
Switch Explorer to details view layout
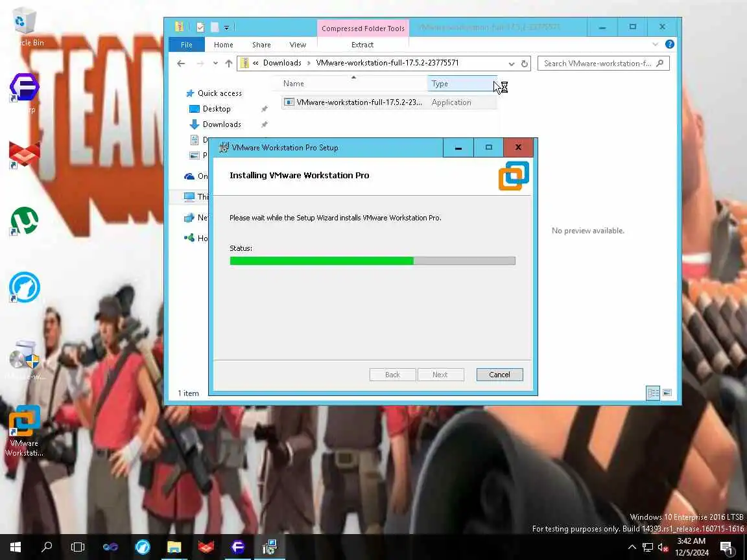pos(653,393)
